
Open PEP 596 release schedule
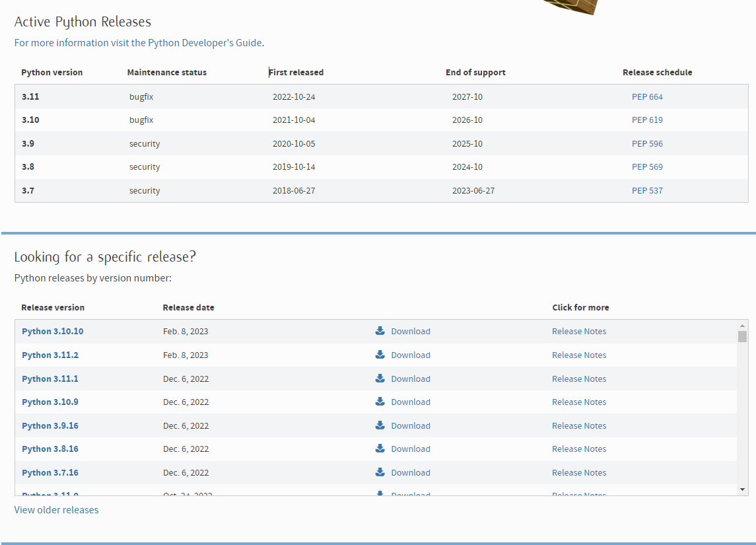pos(647,144)
